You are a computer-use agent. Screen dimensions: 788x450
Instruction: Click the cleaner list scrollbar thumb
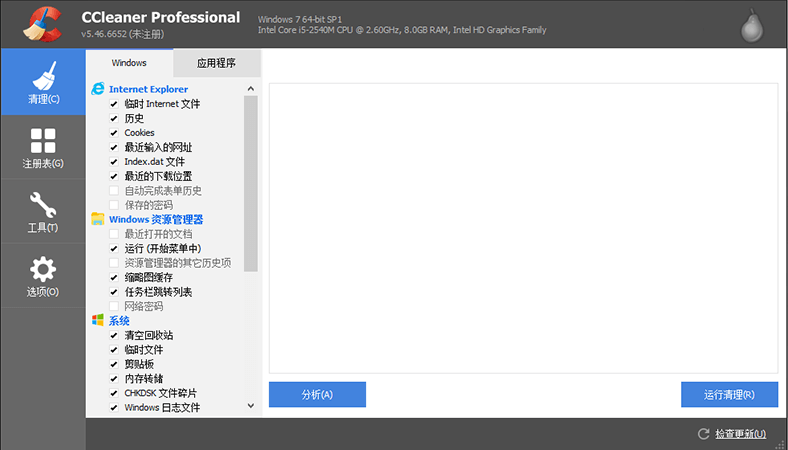251,184
